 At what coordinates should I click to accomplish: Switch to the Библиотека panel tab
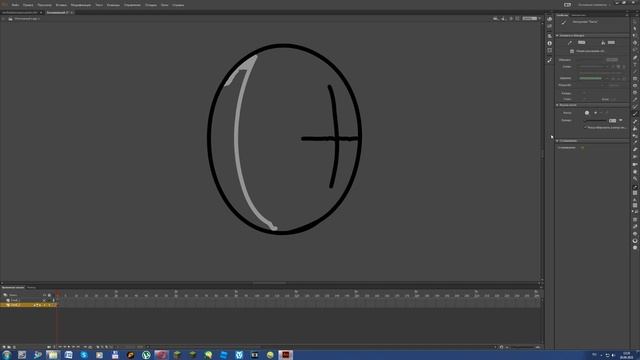(578, 15)
